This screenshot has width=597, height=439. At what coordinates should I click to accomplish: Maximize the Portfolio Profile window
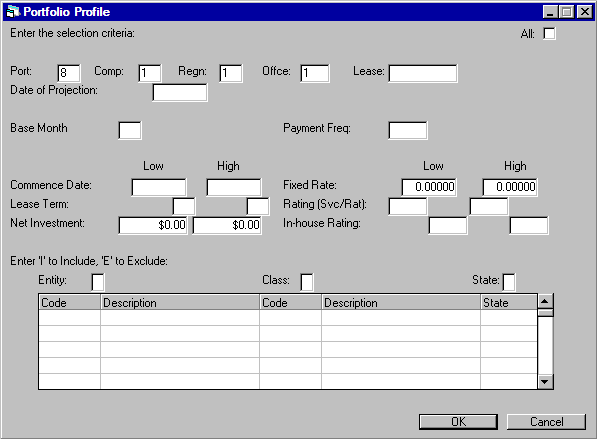coord(567,12)
